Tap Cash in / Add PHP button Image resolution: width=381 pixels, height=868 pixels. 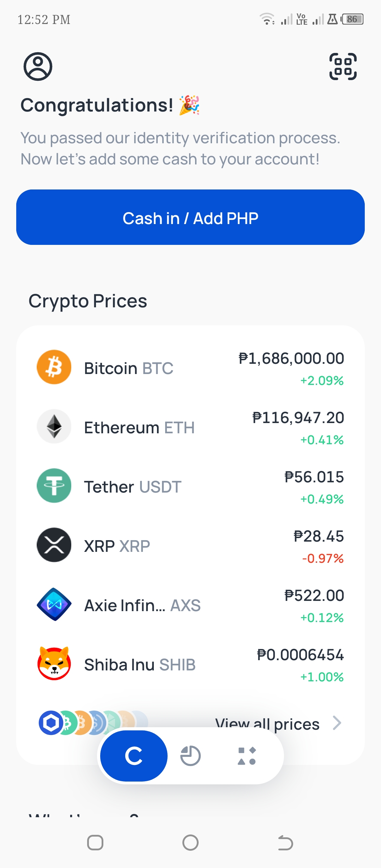pos(190,217)
